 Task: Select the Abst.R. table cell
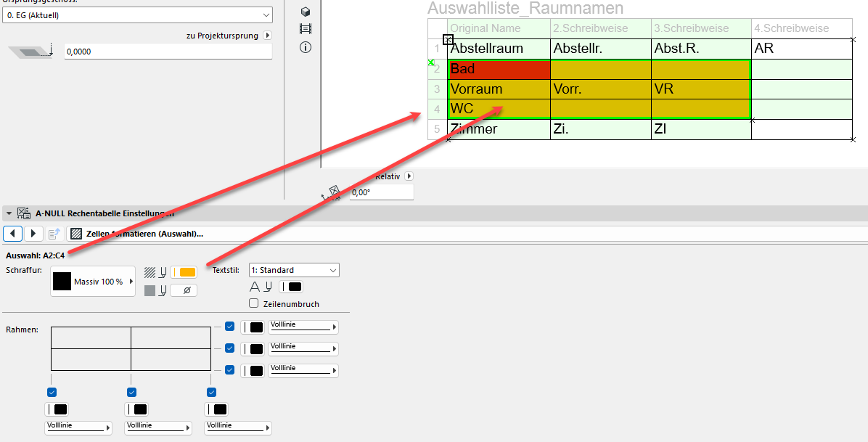[701, 49]
